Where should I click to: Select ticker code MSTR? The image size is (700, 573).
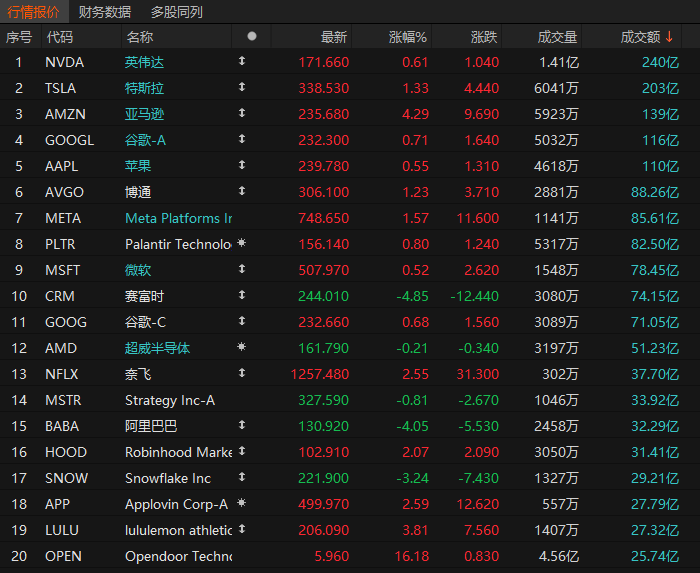(x=63, y=400)
